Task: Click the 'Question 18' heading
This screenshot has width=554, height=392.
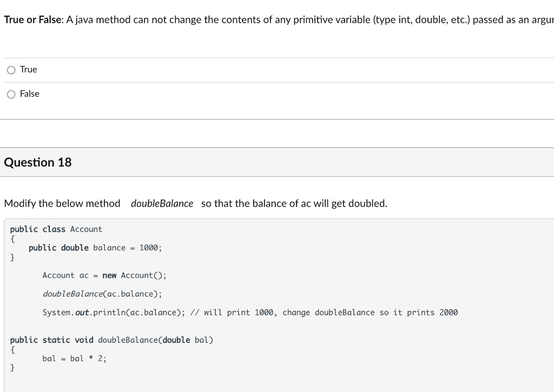Action: pyautogui.click(x=38, y=162)
